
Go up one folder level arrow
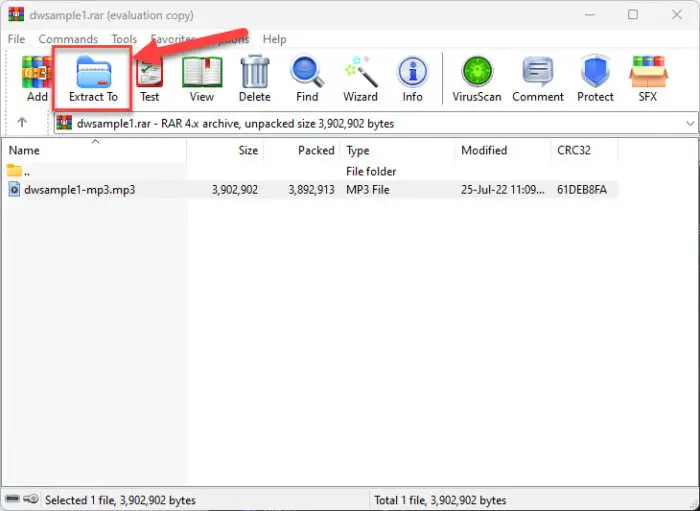pos(22,122)
